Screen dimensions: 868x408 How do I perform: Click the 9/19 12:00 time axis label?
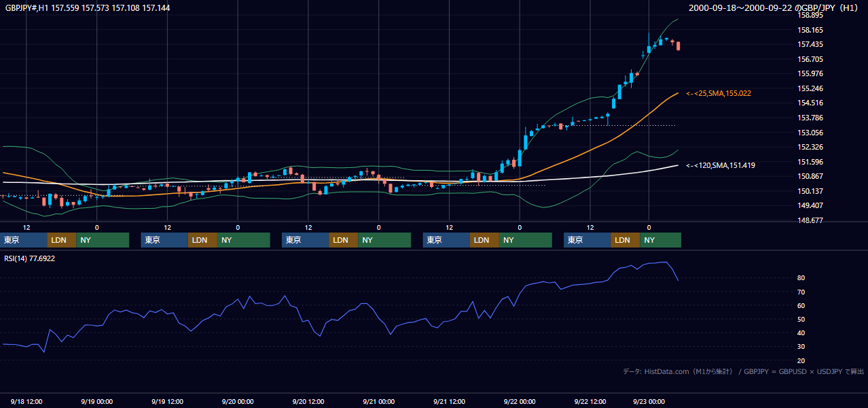(168, 401)
